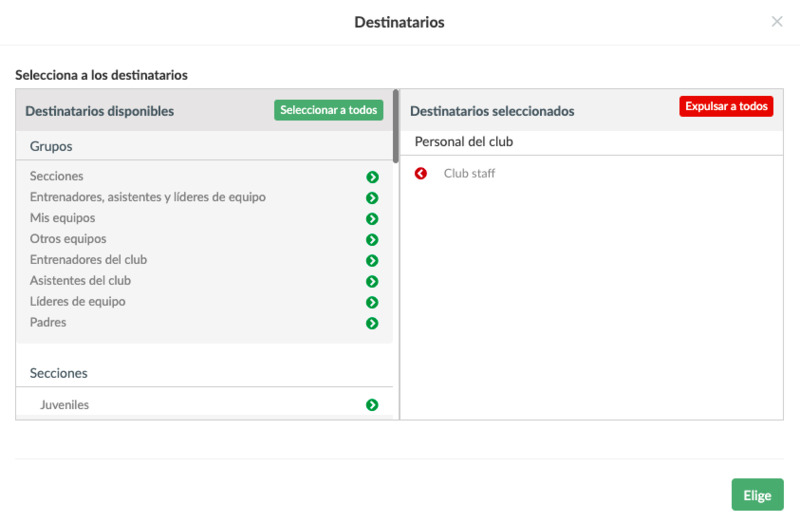Click green arrow next to Secciones group
This screenshot has width=800, height=523.
(372, 177)
